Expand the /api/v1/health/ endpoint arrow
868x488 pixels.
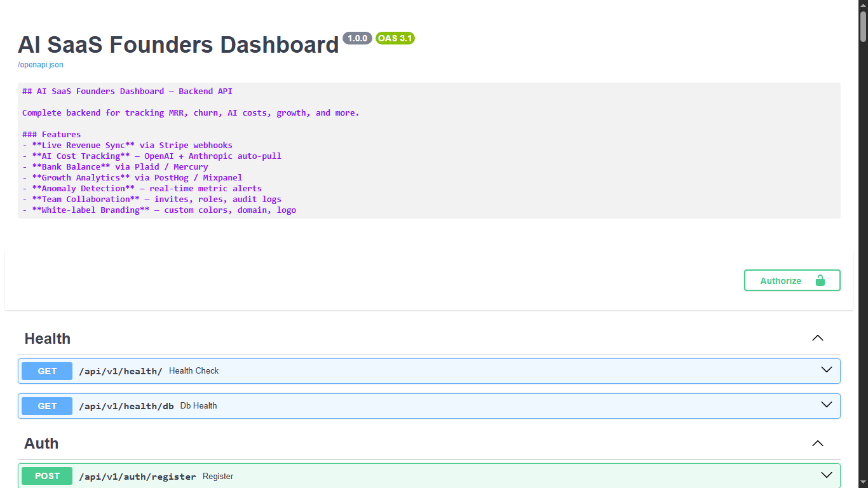[x=826, y=370]
